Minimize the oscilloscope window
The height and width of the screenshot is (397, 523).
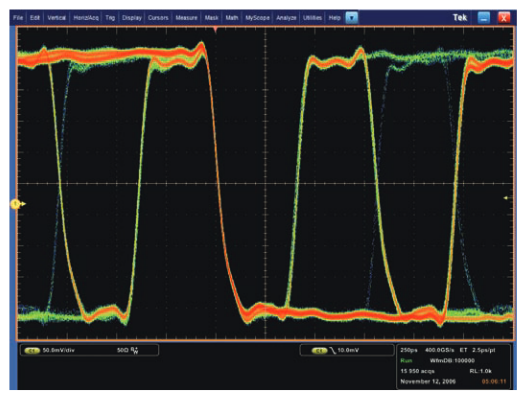[x=484, y=18]
